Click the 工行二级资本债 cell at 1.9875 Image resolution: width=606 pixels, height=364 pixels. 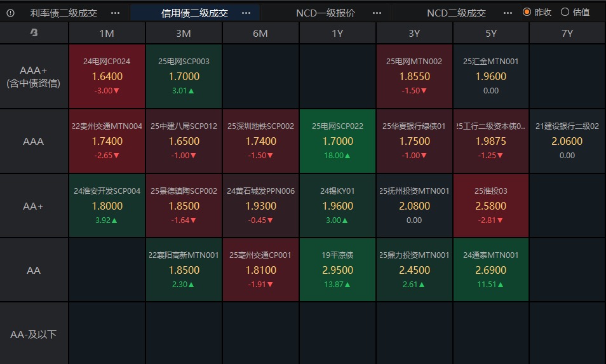[491, 141]
